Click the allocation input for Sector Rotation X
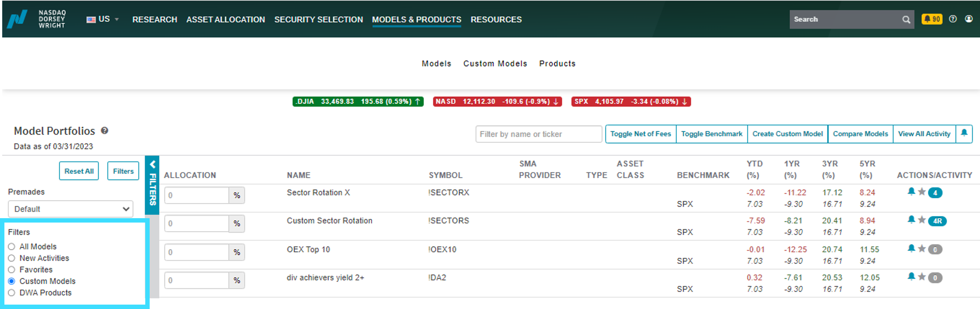 197,195
